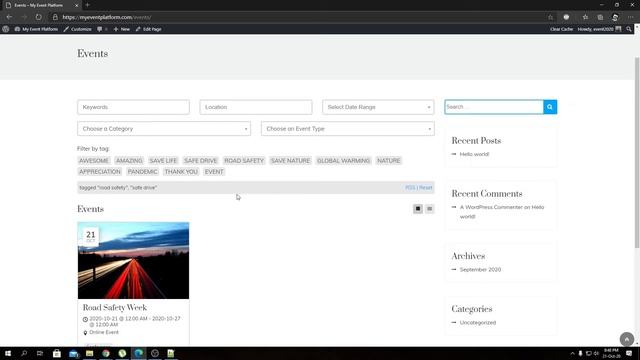
Task: Toggle the NATURE tag filter
Action: [x=389, y=161]
